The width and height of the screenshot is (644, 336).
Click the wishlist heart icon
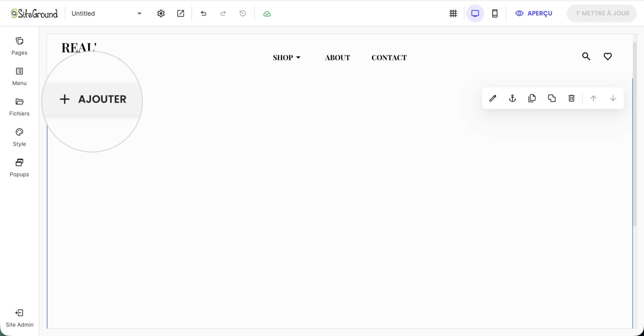click(608, 56)
